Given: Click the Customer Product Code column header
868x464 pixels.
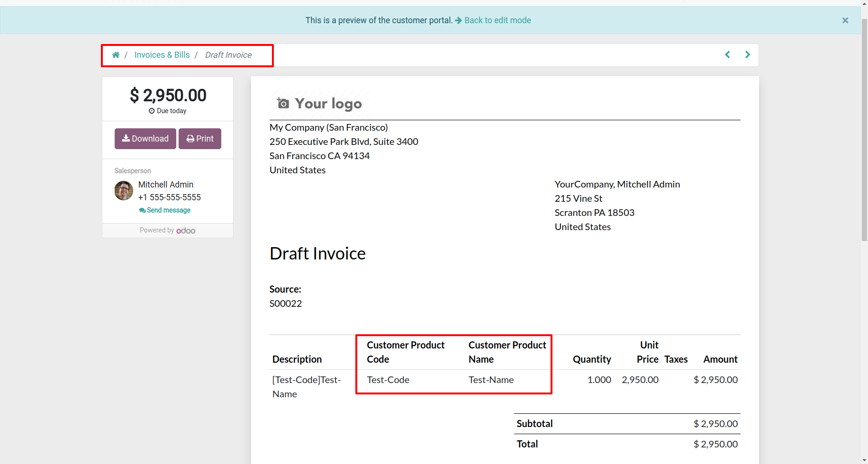Looking at the screenshot, I should point(406,352).
